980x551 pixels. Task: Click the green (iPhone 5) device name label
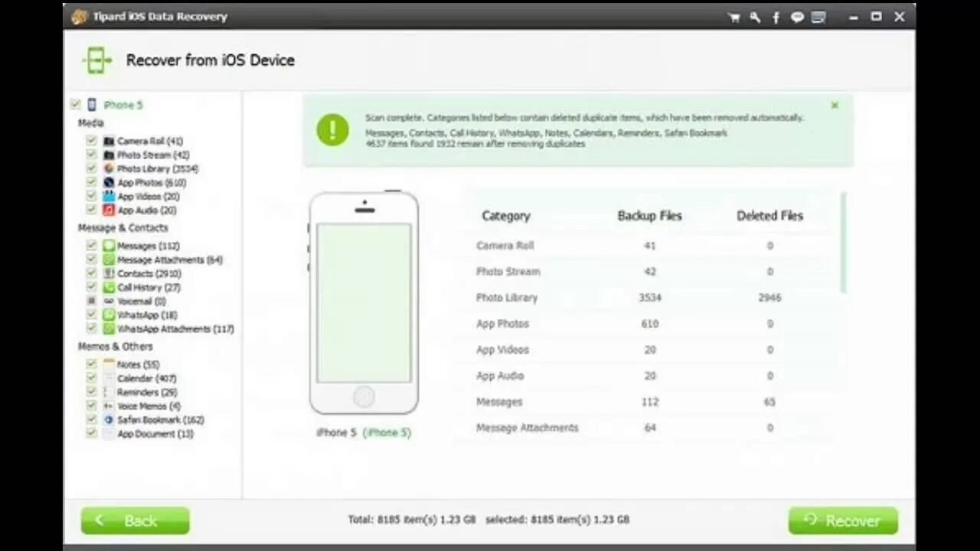(387, 432)
